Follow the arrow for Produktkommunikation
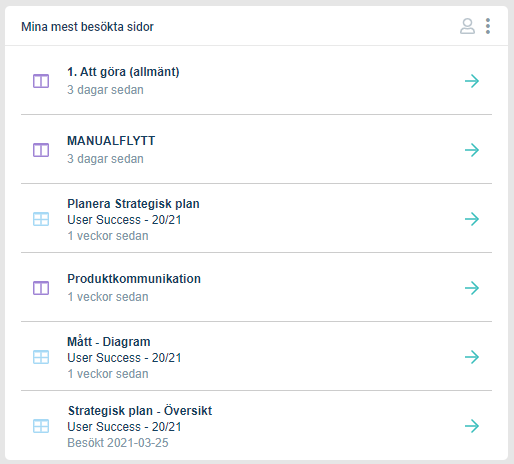 click(472, 288)
